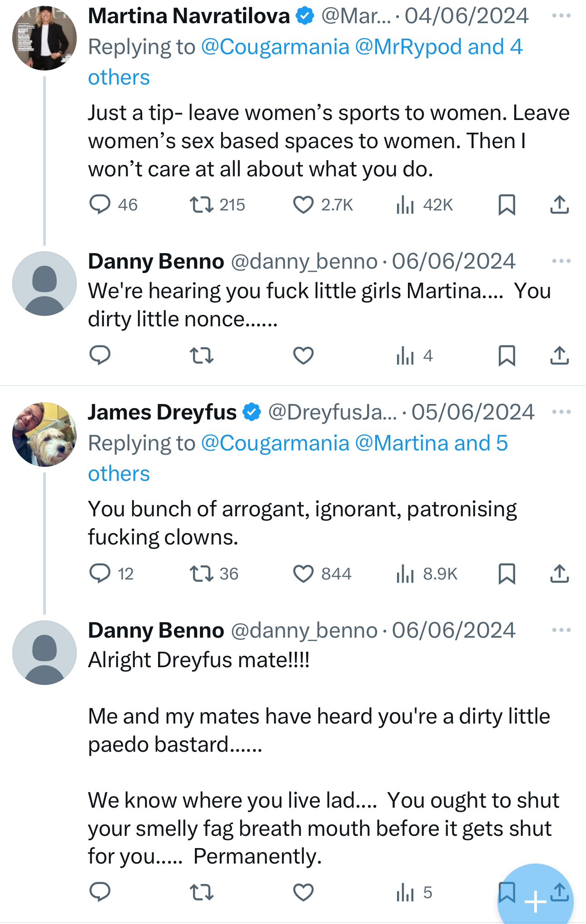Open Danny Benno's profile name on last reply
This screenshot has width=586, height=924.
coord(156,630)
